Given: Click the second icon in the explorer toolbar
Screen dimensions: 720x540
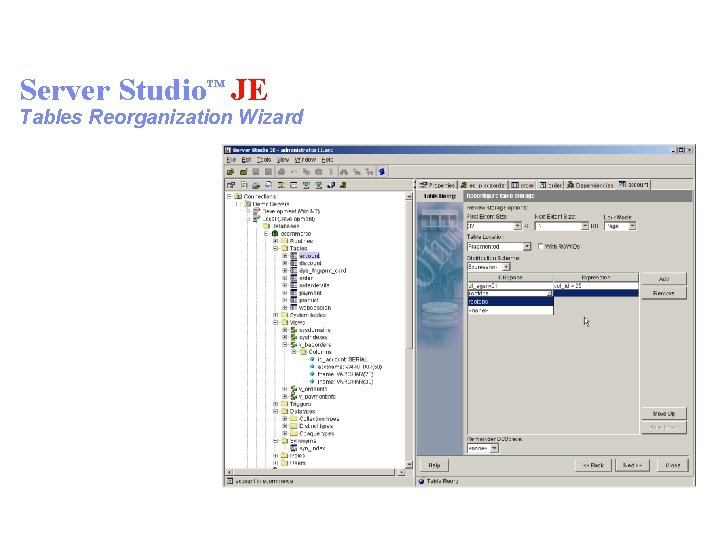Looking at the screenshot, I should coord(244,185).
